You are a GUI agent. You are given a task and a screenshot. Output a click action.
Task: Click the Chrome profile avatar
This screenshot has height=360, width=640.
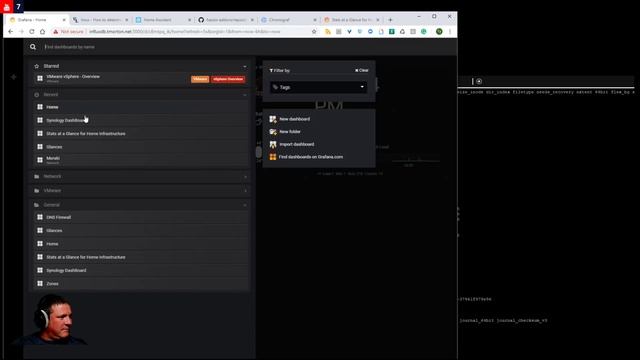coord(439,31)
